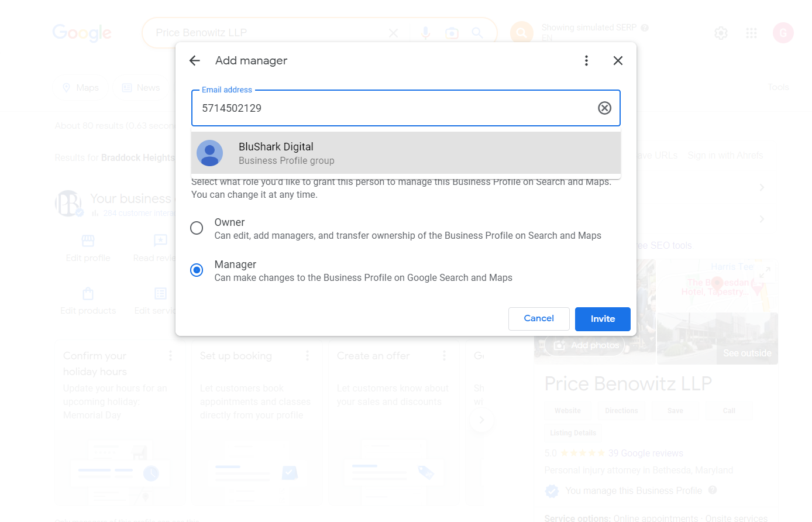This screenshot has height=522, width=812.
Task: Open the Google account avatar
Action: [x=783, y=33]
